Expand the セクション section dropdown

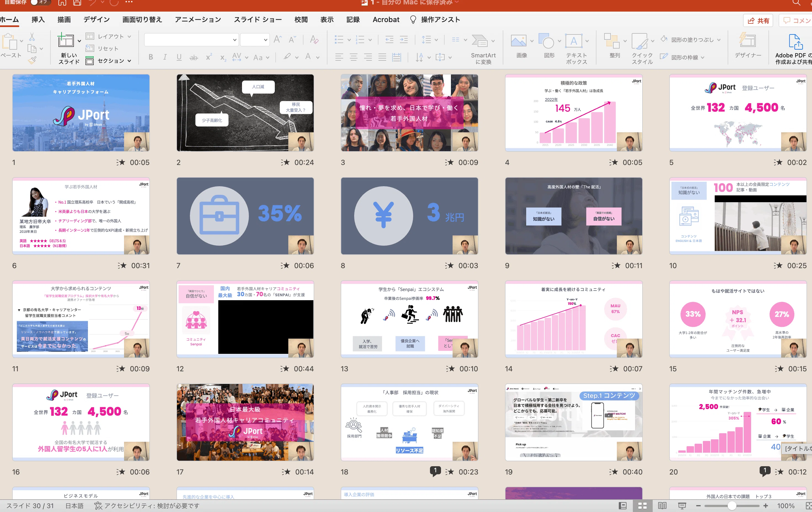coord(129,61)
